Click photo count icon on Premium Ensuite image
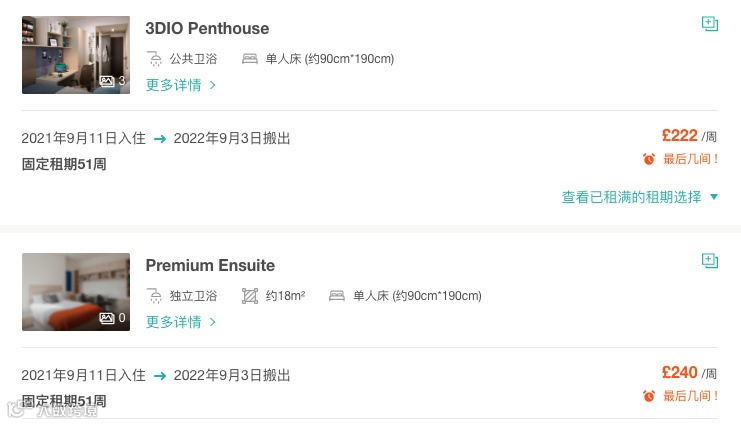Image resolution: width=741 pixels, height=424 pixels. click(x=106, y=318)
